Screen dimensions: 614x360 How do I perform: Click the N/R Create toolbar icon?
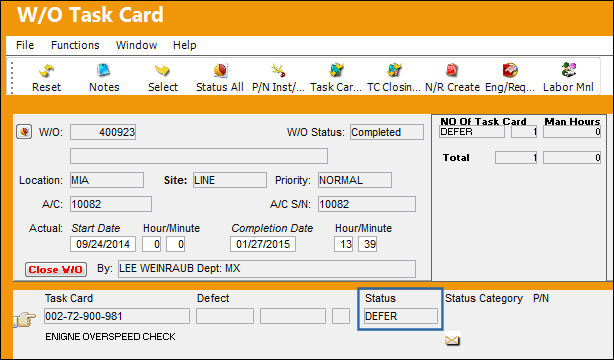[452, 71]
